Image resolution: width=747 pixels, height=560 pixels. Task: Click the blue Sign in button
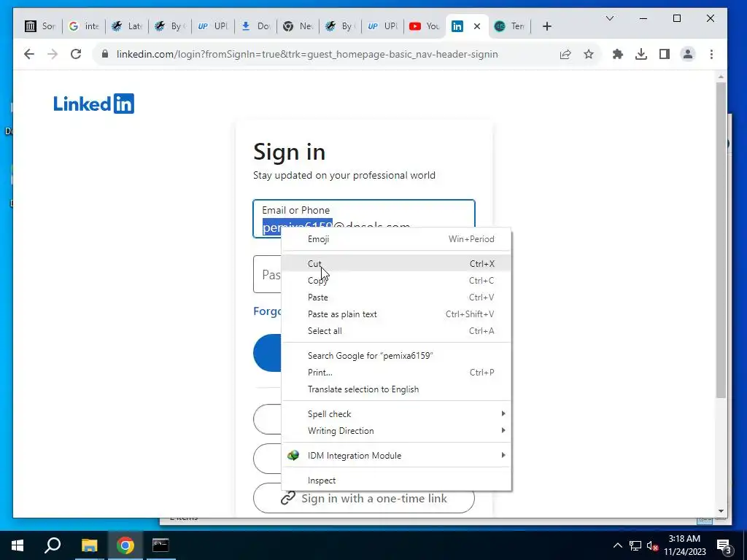click(268, 353)
